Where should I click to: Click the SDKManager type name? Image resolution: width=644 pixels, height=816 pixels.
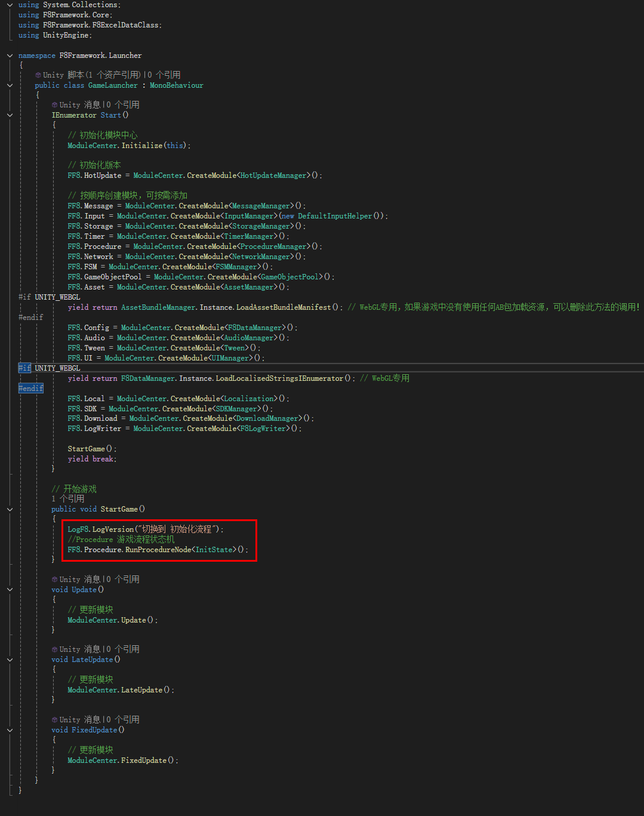point(236,409)
